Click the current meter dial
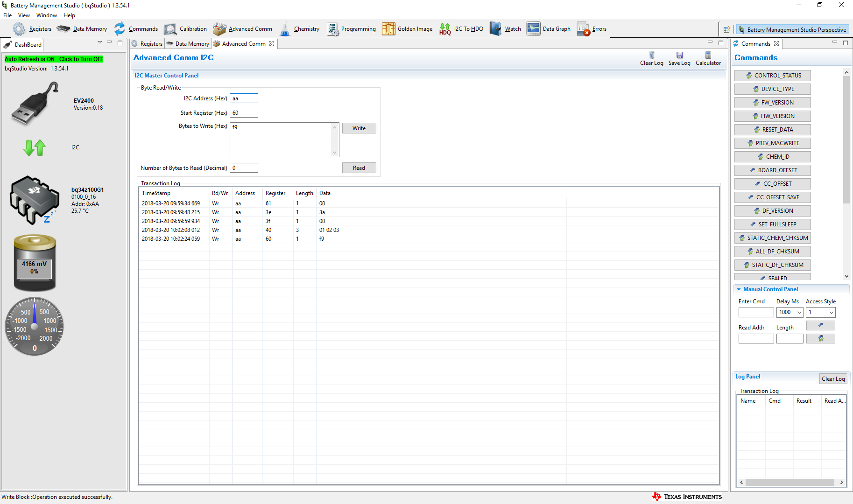 pos(35,326)
